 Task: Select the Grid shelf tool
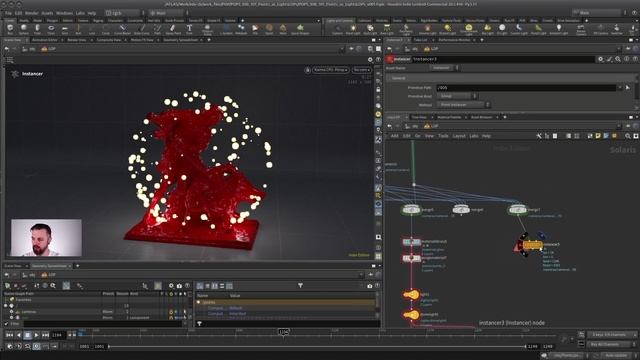64,29
